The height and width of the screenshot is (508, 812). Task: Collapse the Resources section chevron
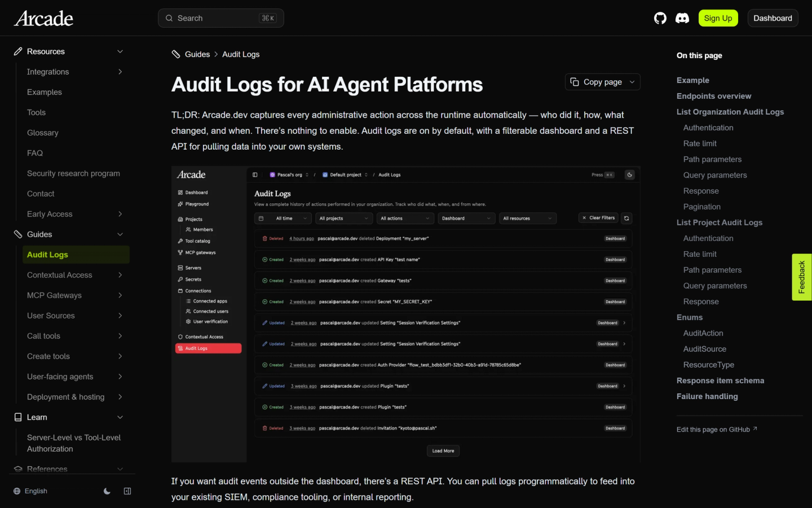coord(120,51)
